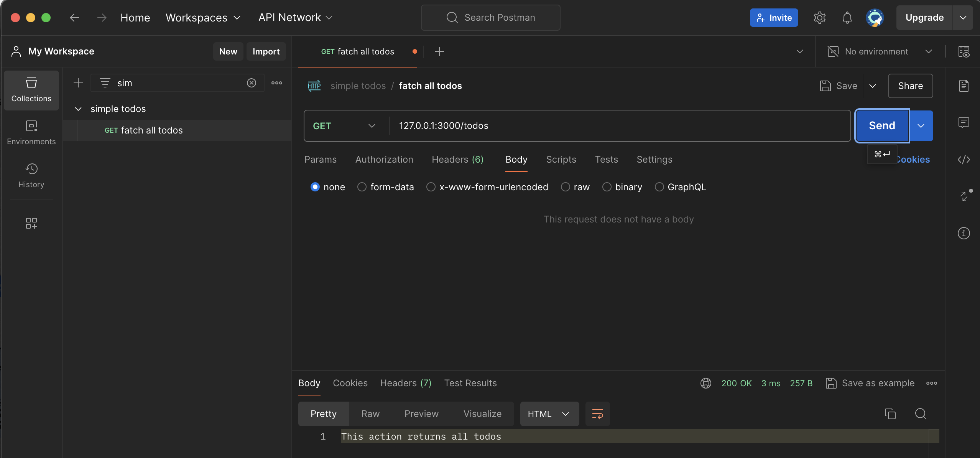Open the Collections sidebar panel
Viewport: 980px width, 458px height.
point(31,90)
